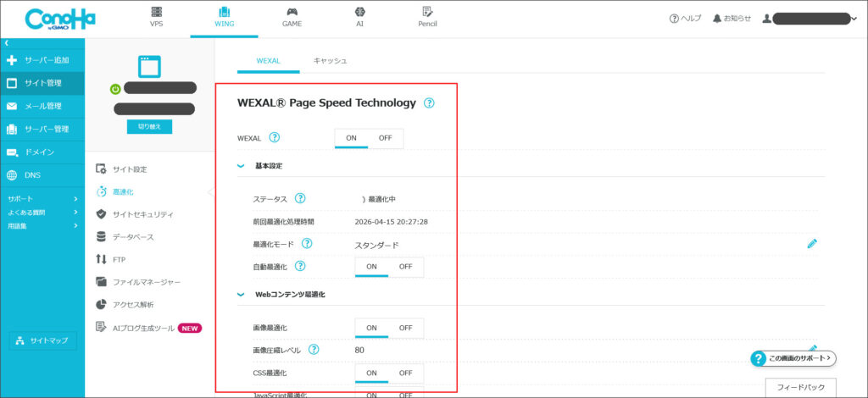Click help icon next to 自動最適化
The image size is (868, 398).
pos(300,267)
